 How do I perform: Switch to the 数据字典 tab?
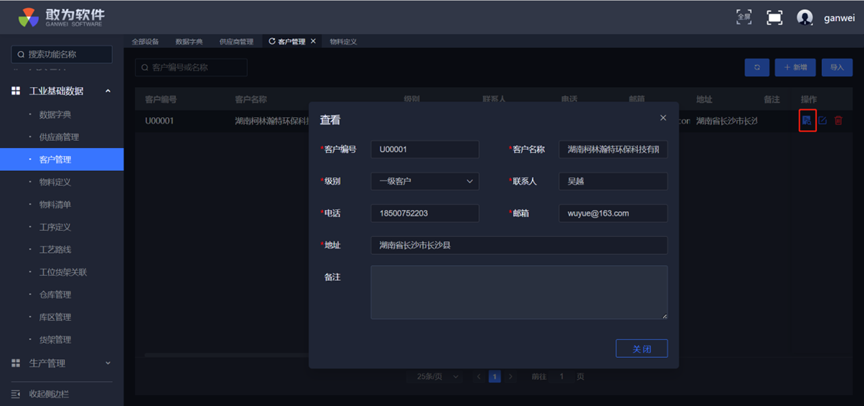tap(189, 42)
